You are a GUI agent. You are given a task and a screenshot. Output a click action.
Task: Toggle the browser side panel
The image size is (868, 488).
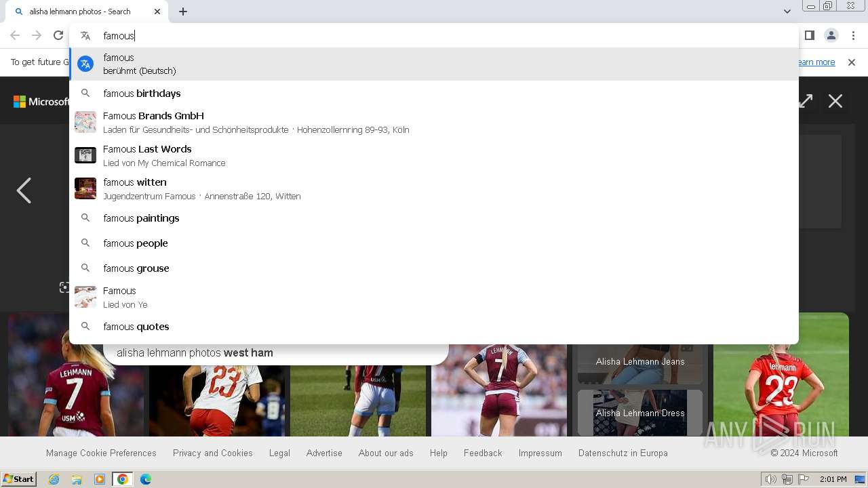point(809,35)
